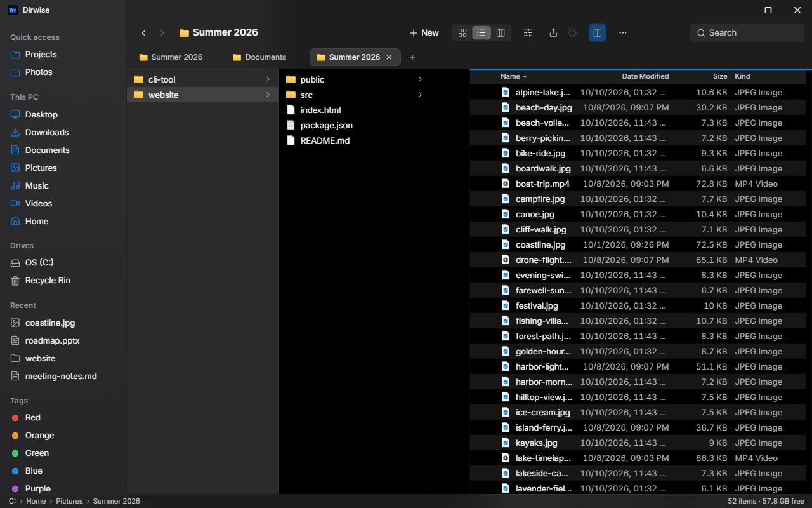Open Videos in the sidebar
The image size is (812, 508).
tap(63, 203)
